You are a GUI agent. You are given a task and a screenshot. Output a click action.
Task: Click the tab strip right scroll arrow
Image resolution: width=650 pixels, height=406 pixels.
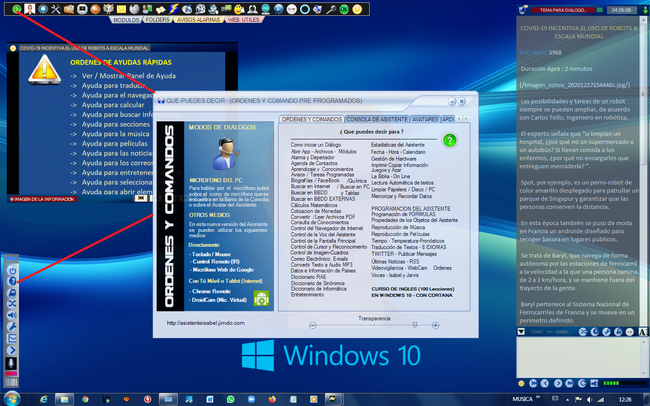click(x=466, y=119)
